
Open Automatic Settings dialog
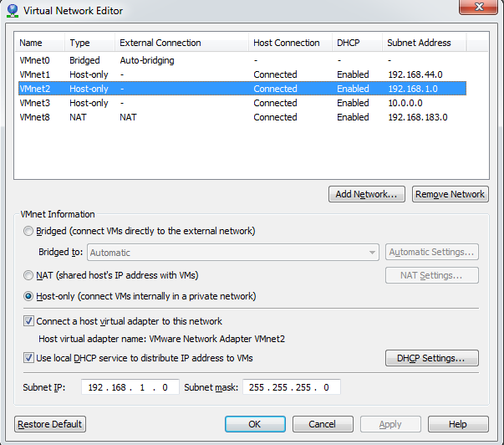pyautogui.click(x=432, y=252)
